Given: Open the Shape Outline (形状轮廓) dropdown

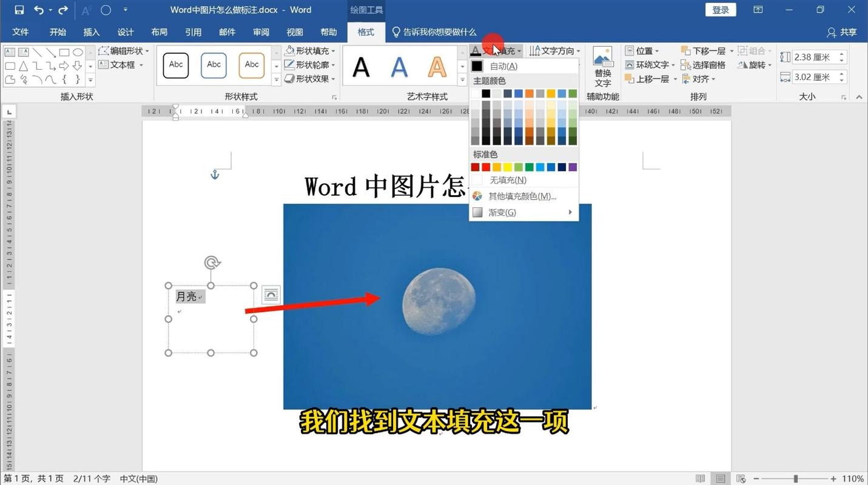Looking at the screenshot, I should point(310,65).
